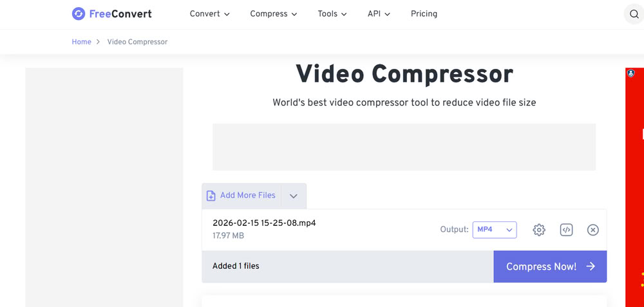Remove the uploaded mp4 file
644x307 pixels.
point(593,230)
